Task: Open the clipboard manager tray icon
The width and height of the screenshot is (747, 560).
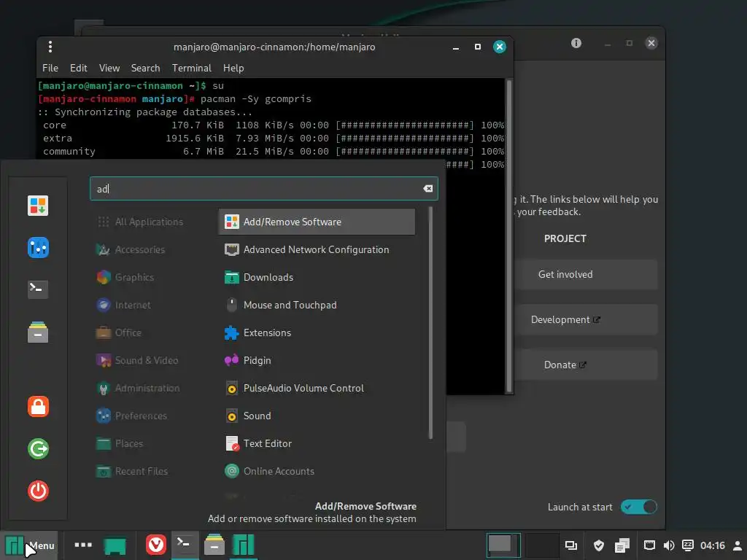Action: tap(622, 545)
